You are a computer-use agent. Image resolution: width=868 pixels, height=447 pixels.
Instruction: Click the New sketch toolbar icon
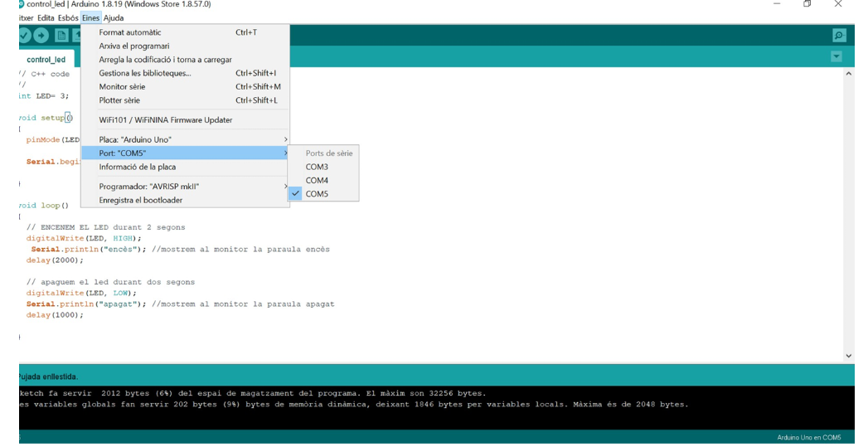pyautogui.click(x=61, y=36)
